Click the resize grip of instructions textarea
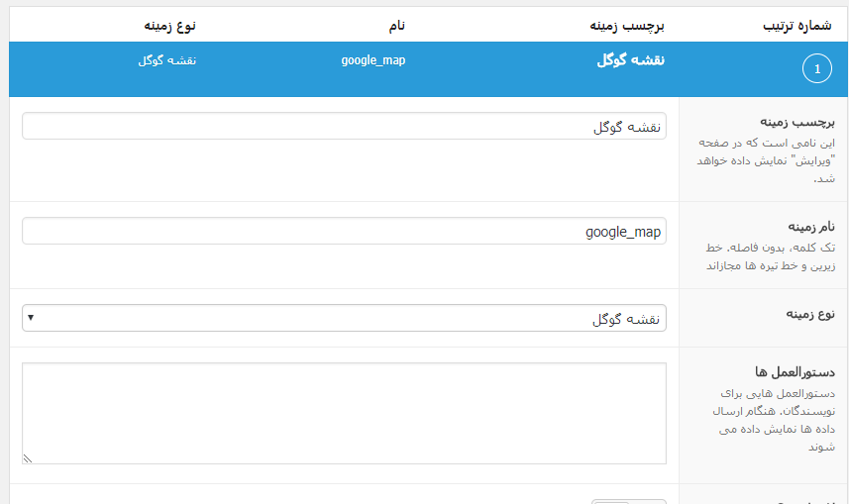 pyautogui.click(x=28, y=458)
